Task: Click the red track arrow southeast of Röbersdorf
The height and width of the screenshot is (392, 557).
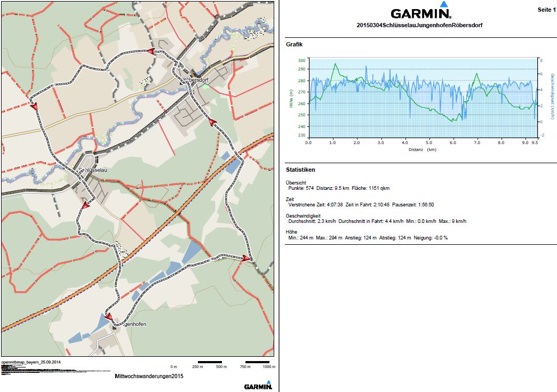Action: pos(214,122)
